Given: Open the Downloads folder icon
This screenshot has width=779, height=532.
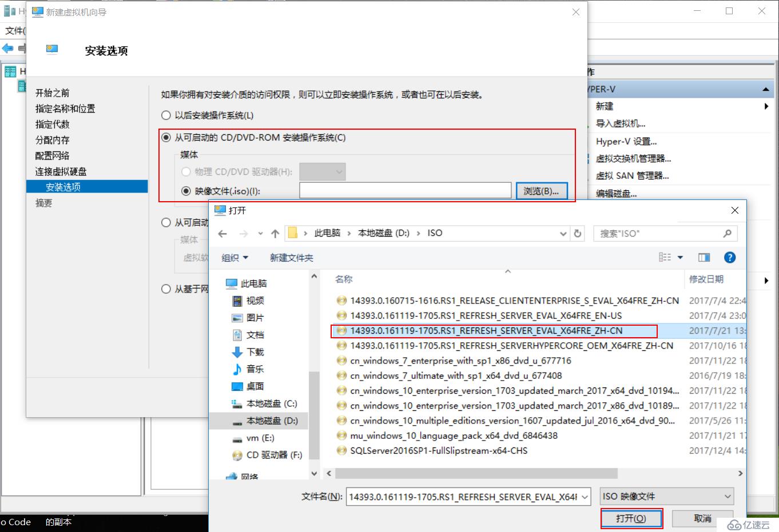Looking at the screenshot, I should [x=237, y=352].
